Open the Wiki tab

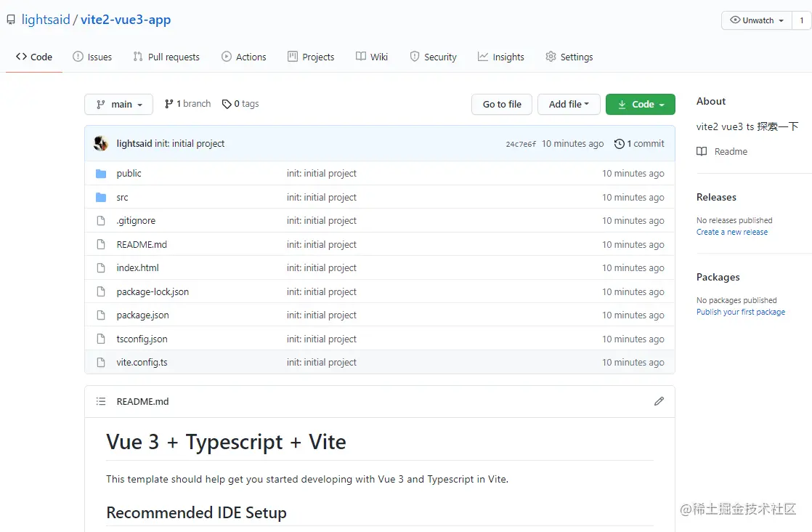click(x=372, y=57)
